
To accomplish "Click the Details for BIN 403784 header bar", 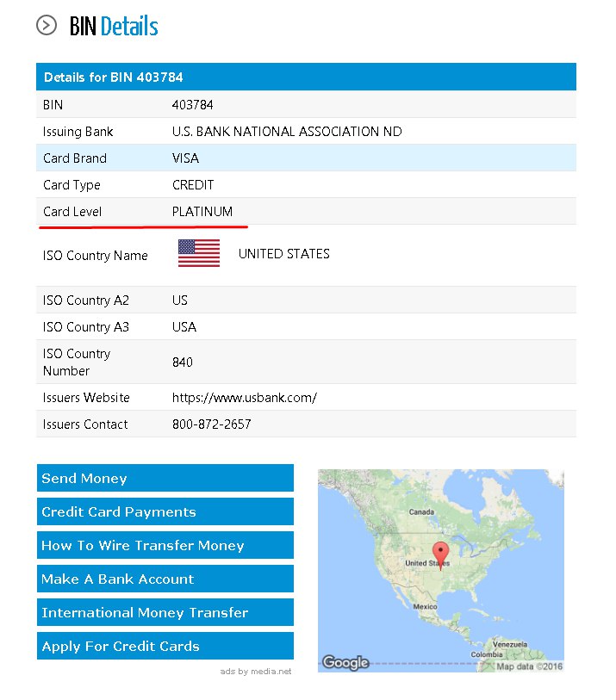I will pyautogui.click(x=306, y=77).
